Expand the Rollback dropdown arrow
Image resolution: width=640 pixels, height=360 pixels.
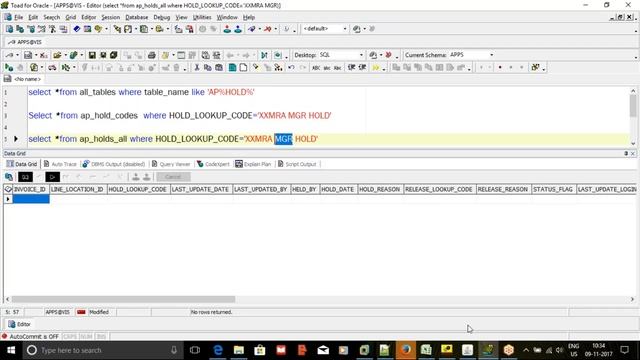tap(275, 29)
